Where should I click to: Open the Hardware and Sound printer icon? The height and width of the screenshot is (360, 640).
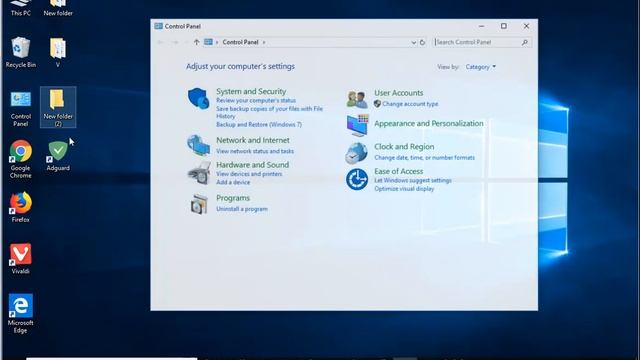click(199, 173)
